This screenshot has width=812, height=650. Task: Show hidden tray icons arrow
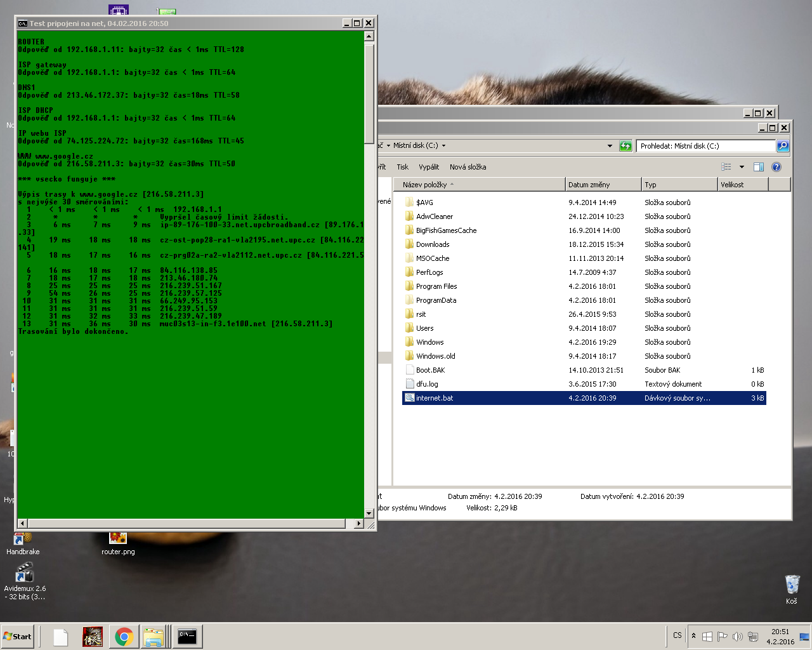point(693,635)
